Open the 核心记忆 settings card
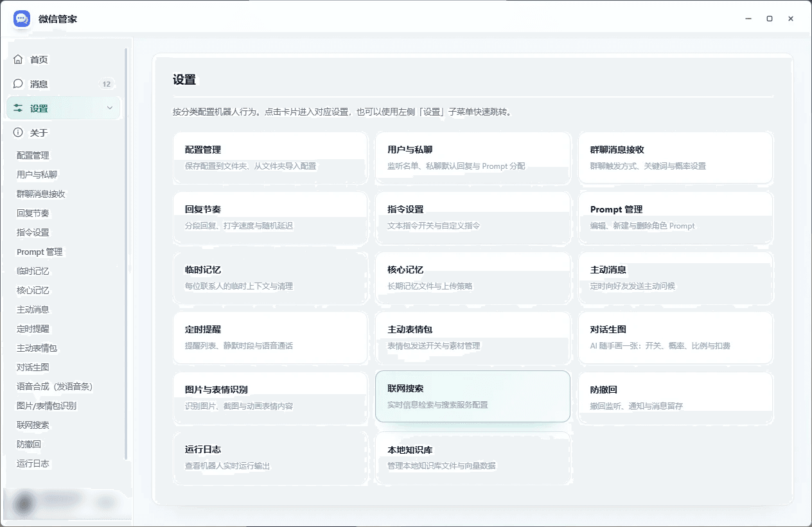The height and width of the screenshot is (527, 812). coord(473,277)
